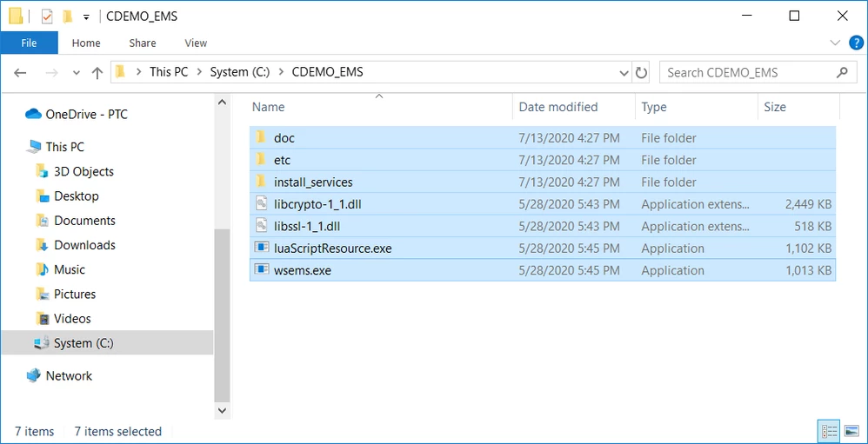Click the New folder quick access icon

pos(68,17)
